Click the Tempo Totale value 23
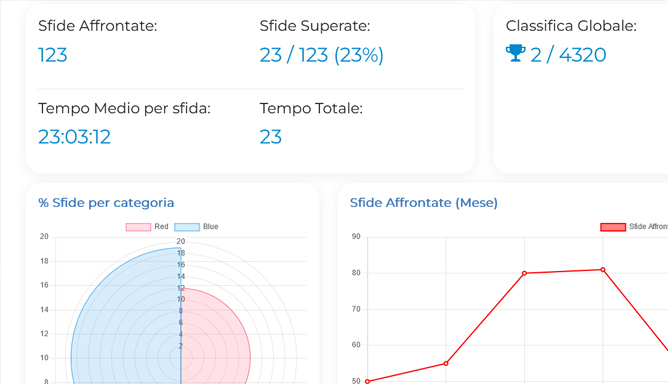This screenshot has width=668, height=384. tap(271, 137)
